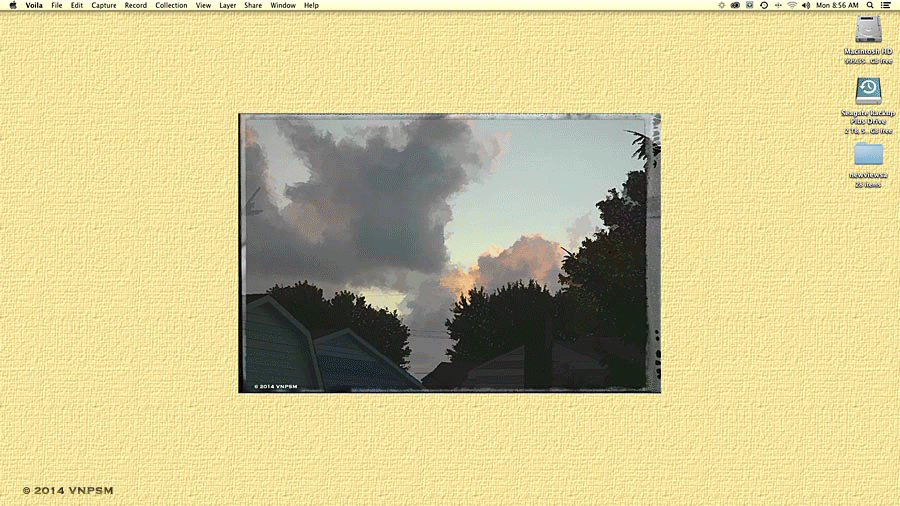Open the Layer menu

point(227,5)
